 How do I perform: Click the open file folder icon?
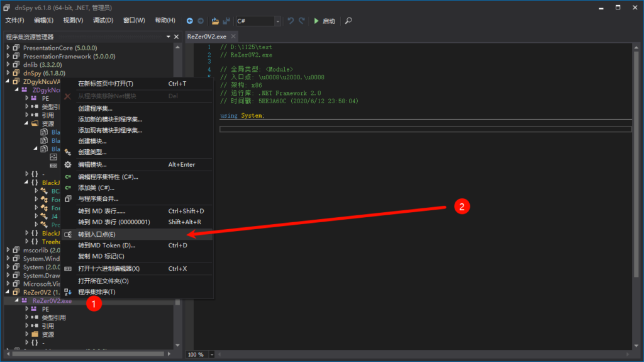click(x=215, y=21)
